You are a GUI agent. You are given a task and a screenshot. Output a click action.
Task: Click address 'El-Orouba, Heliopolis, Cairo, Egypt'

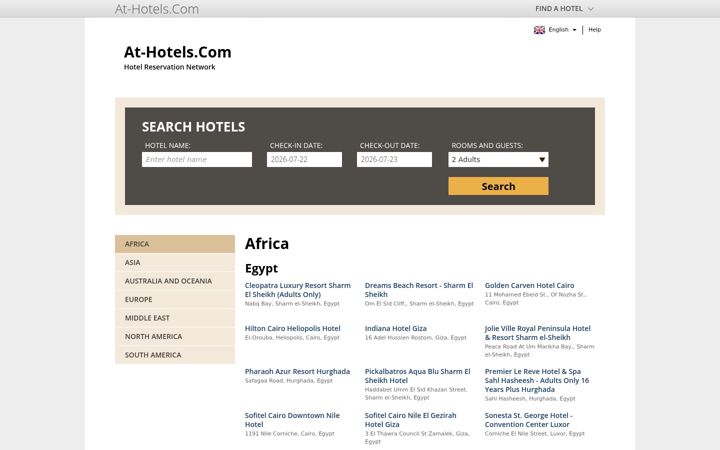coord(292,338)
